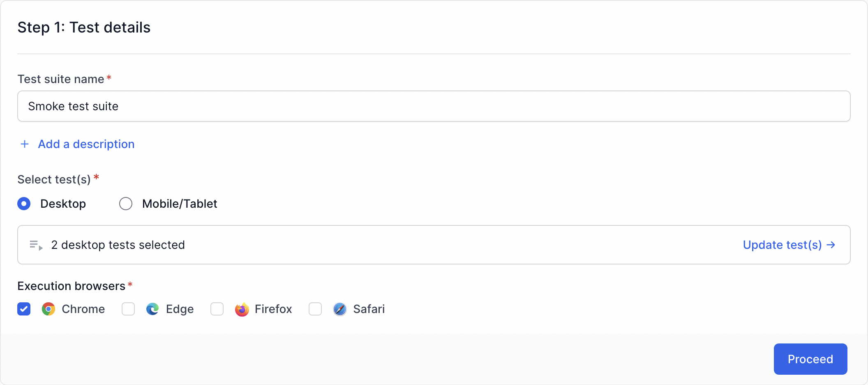Viewport: 868px width, 385px height.
Task: Click the arrow icon after Update test(s)
Action: point(831,245)
